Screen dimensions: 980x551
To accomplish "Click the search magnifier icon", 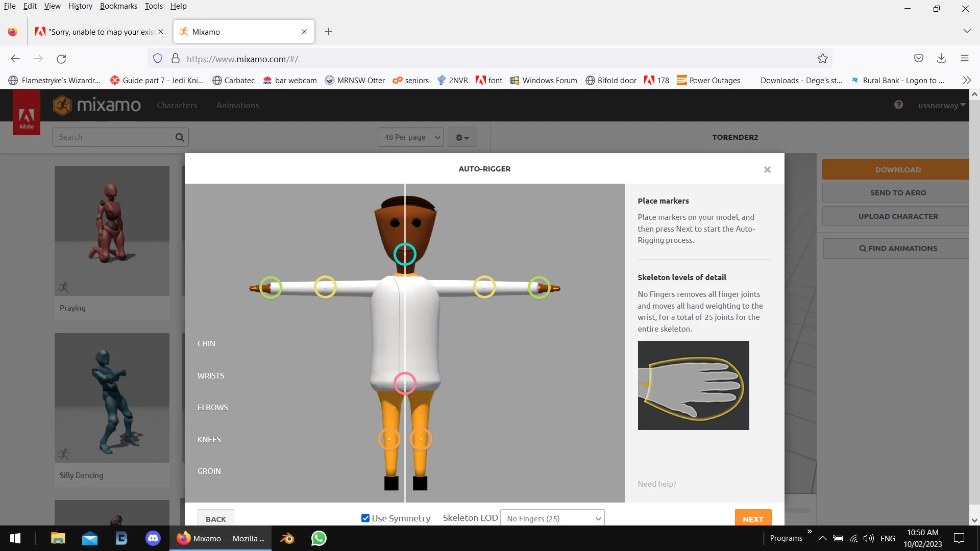I will (x=180, y=137).
